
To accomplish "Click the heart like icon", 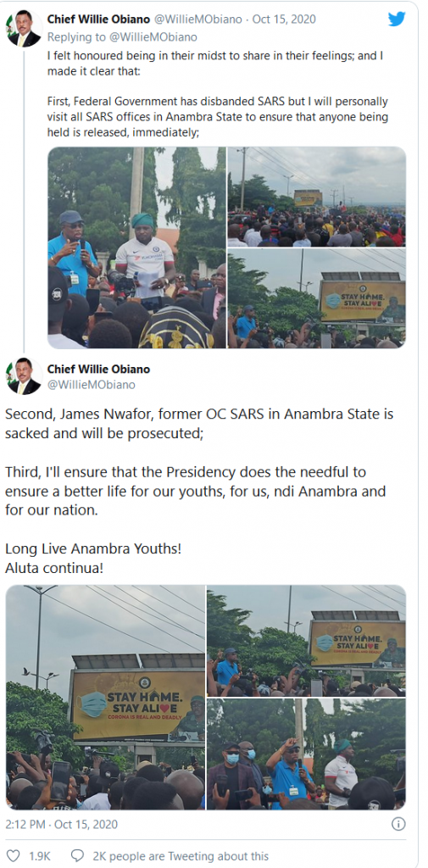I will click(13, 856).
